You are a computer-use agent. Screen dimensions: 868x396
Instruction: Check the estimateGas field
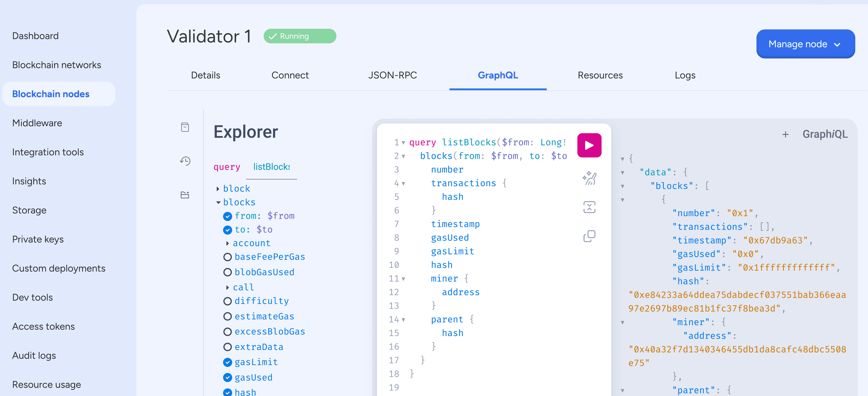pyautogui.click(x=227, y=316)
